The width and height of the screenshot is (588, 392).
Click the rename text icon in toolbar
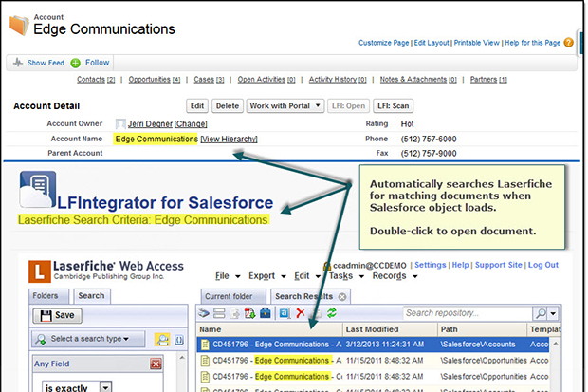click(x=285, y=313)
